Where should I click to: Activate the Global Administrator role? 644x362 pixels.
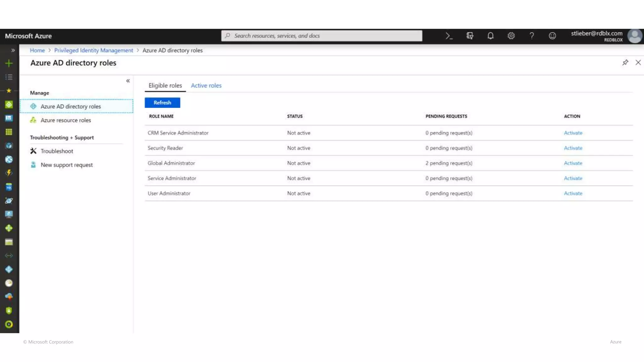[x=573, y=163]
